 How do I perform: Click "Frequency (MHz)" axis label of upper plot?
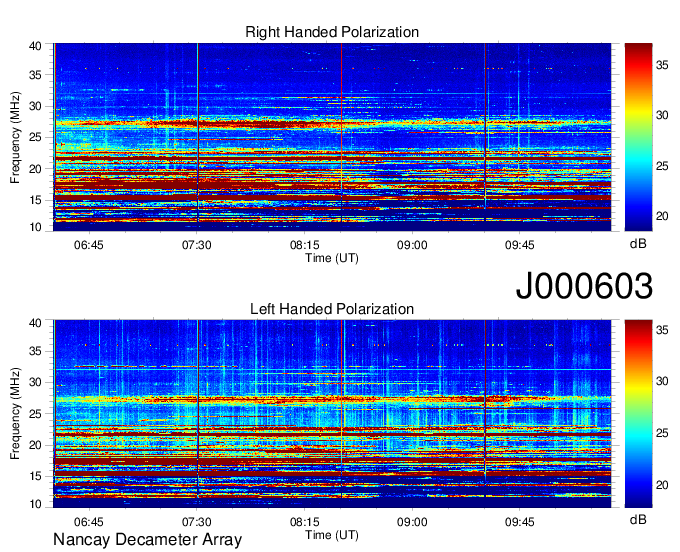tap(15, 137)
